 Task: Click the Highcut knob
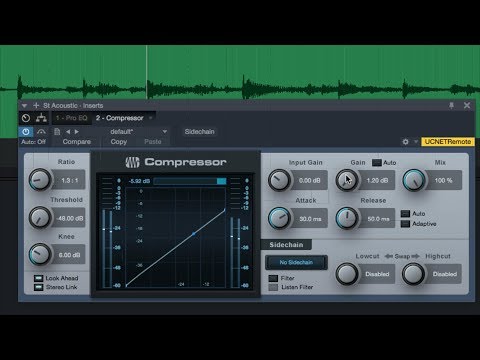coord(413,274)
